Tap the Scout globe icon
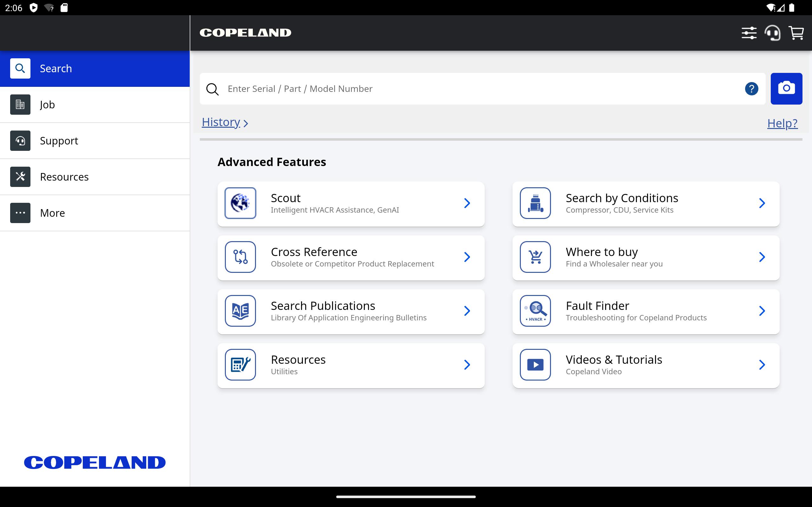This screenshot has width=812, height=507. click(240, 203)
